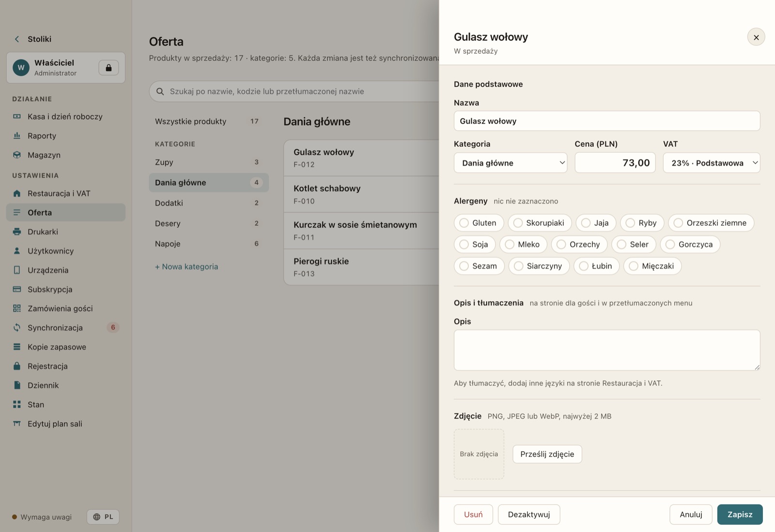Image resolution: width=775 pixels, height=532 pixels.
Task: Check the Mięczaki allergen
Action: 652,266
